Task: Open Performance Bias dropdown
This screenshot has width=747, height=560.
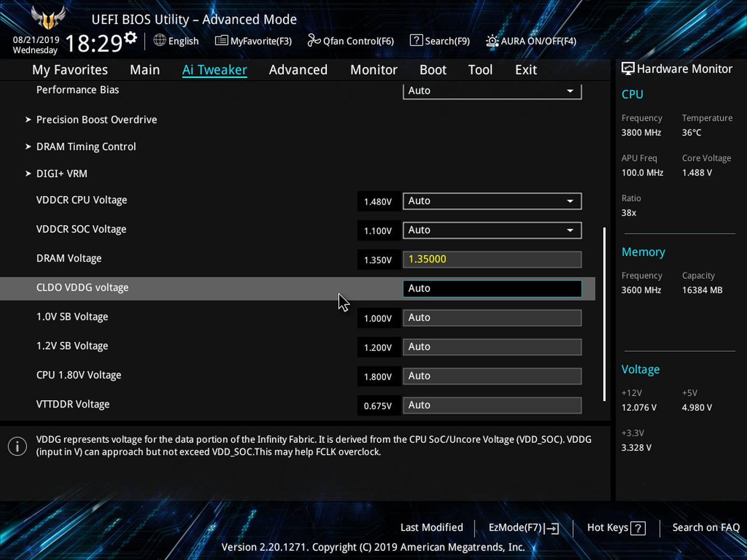Action: [x=492, y=91]
